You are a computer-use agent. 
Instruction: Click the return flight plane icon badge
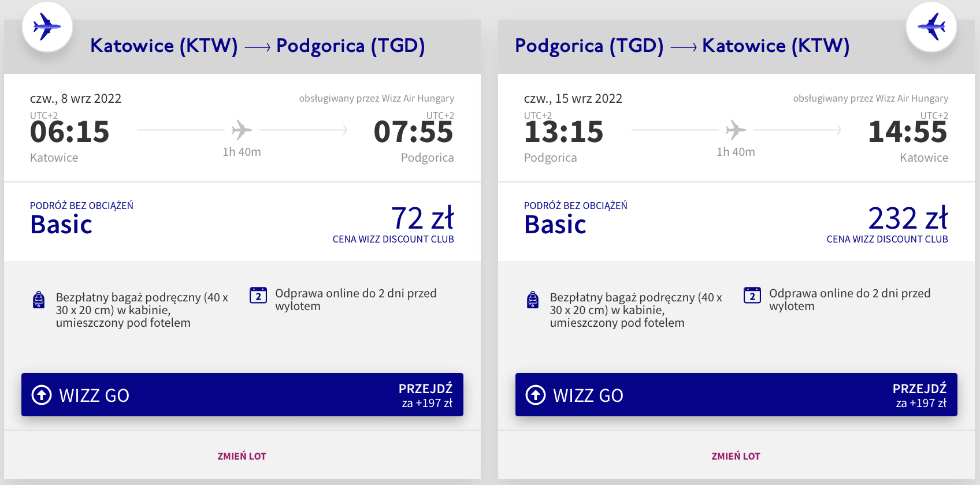pyautogui.click(x=931, y=27)
